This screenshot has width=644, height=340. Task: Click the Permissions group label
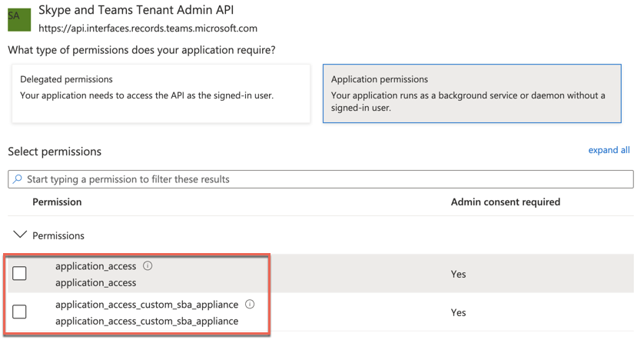click(58, 235)
